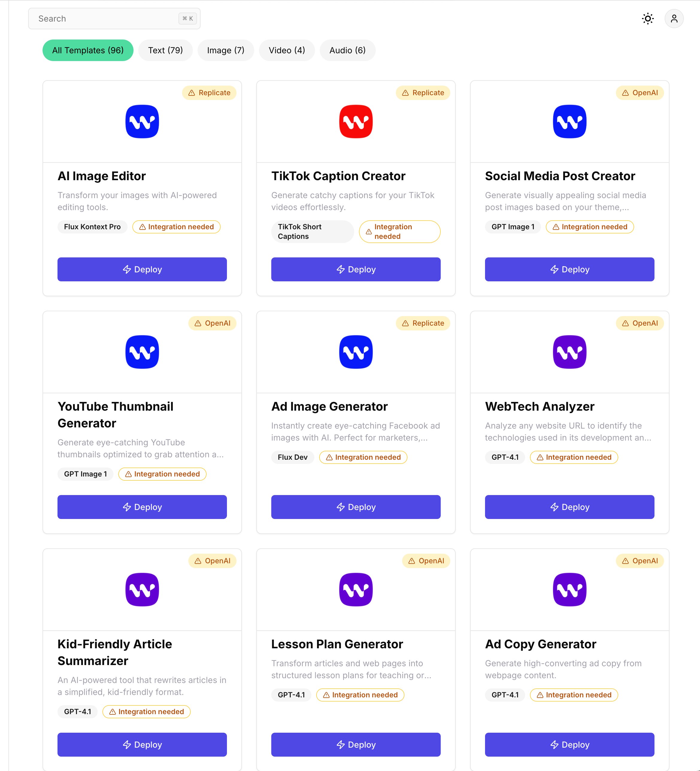Switch to the Text (79) filter
The height and width of the screenshot is (771, 700).
pyautogui.click(x=165, y=51)
